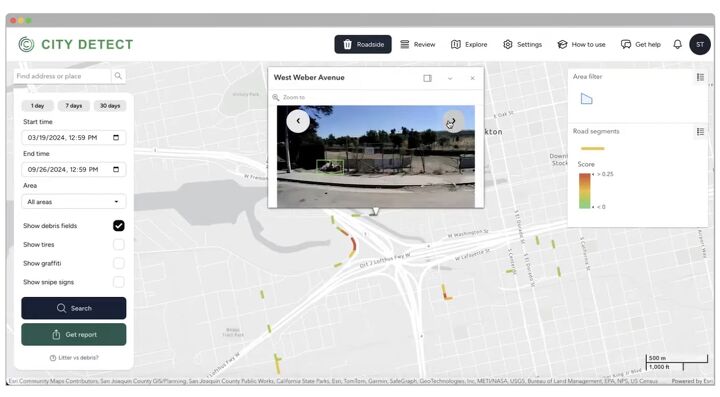This screenshot has height=397, width=720.
Task: Select the 7 days range
Action: [73, 106]
